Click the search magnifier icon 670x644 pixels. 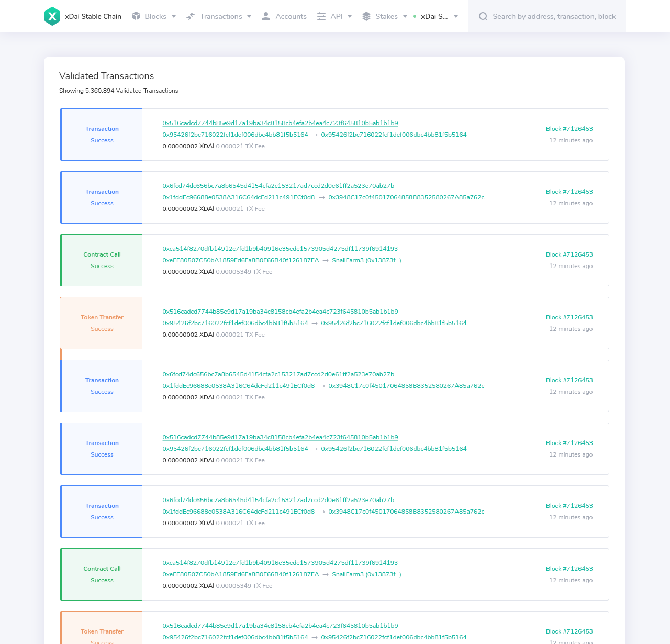point(483,16)
